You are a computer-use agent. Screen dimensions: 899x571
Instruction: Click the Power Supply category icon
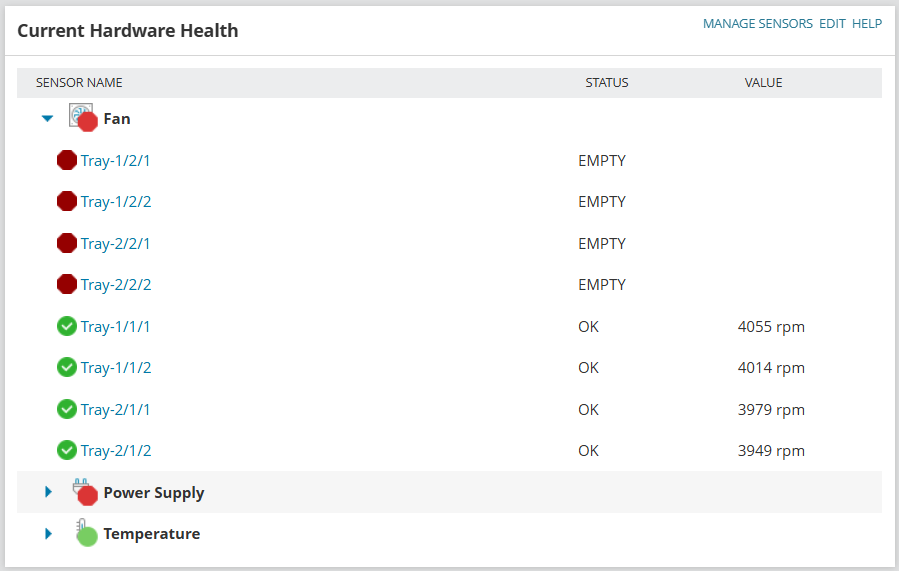83,492
